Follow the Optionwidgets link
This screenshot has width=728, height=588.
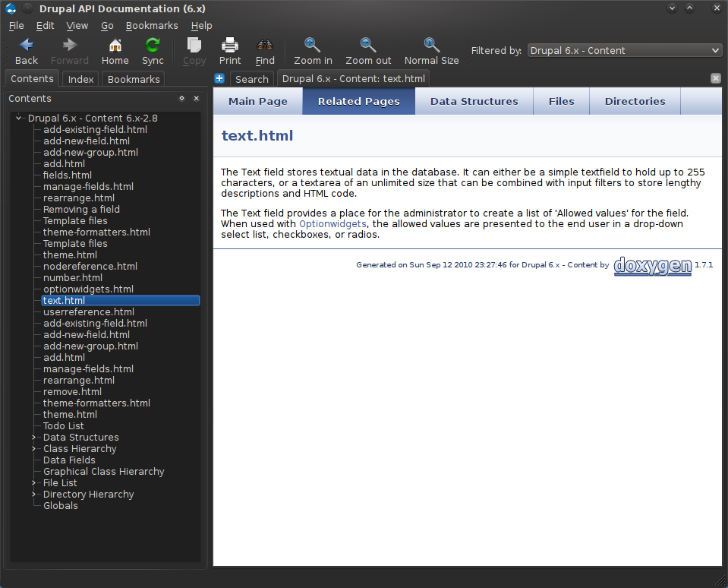(332, 224)
